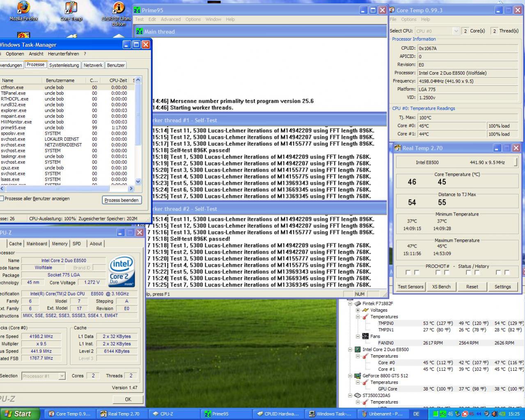The height and width of the screenshot is (420, 525).
Task: Click Reset in Real Temp
Action: (x=472, y=287)
